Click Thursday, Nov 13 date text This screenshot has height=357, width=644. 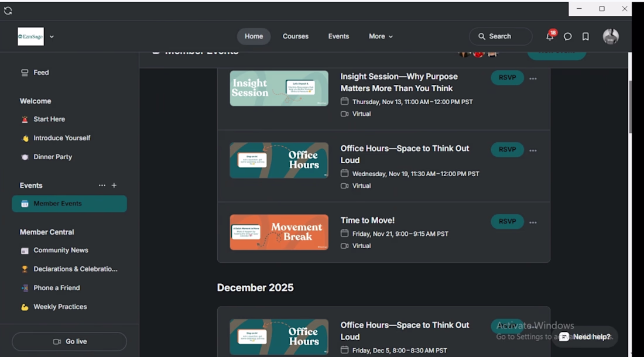coord(412,102)
